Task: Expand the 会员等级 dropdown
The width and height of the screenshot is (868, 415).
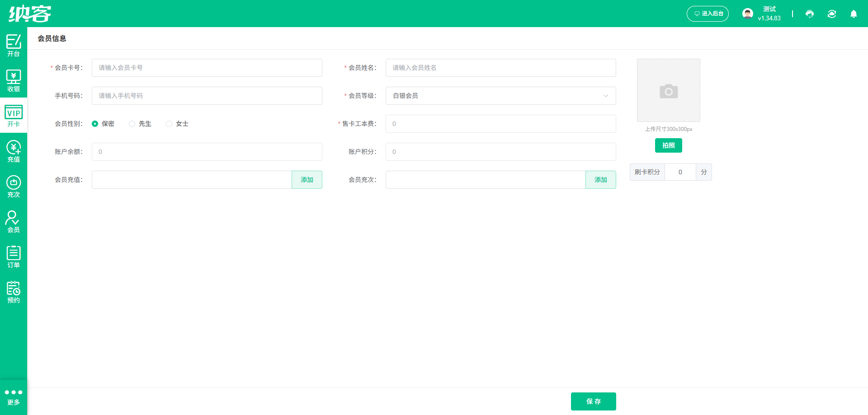Action: pyautogui.click(x=500, y=96)
